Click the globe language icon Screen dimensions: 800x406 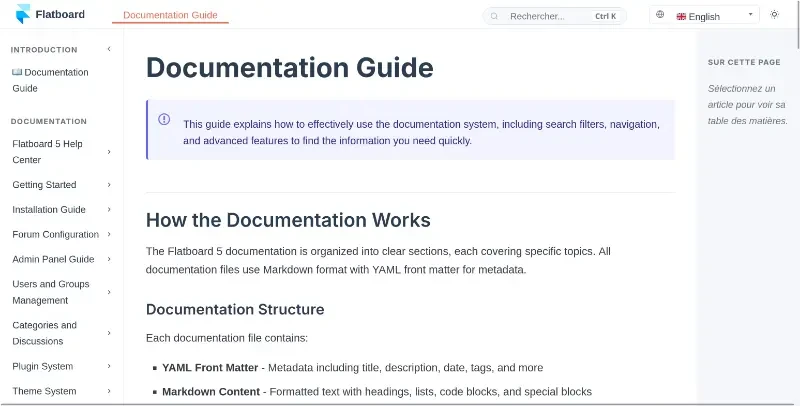pyautogui.click(x=660, y=15)
